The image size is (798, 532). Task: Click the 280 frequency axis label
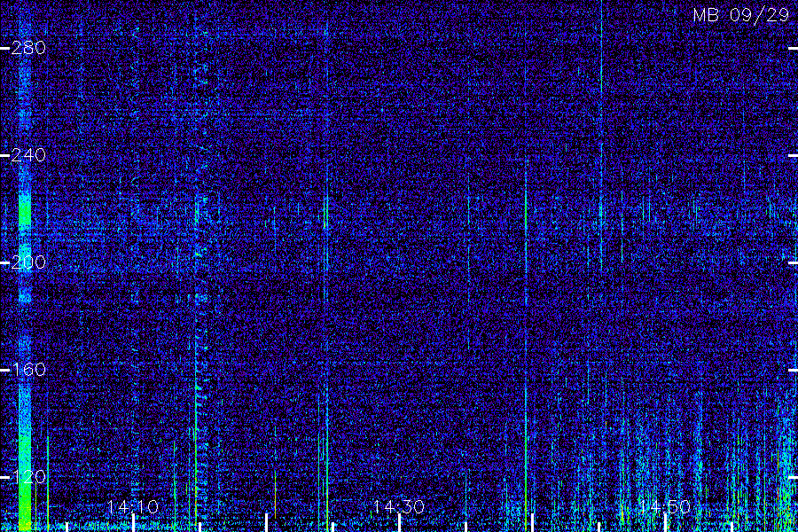[x=28, y=49]
